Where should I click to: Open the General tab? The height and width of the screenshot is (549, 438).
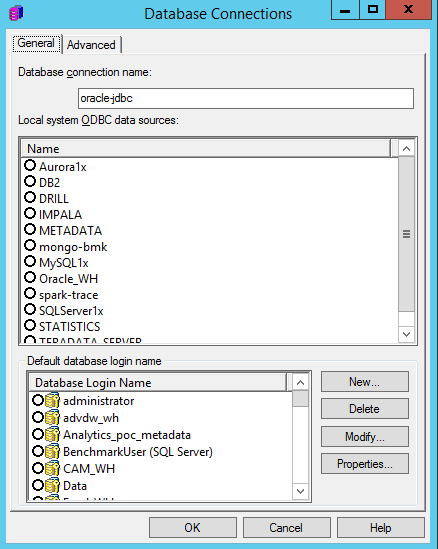[x=36, y=43]
